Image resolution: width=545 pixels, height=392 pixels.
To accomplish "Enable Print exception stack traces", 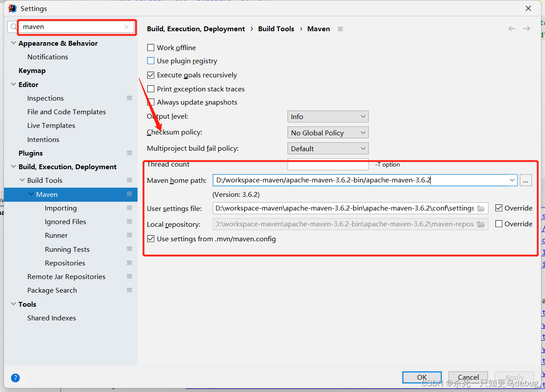I will (151, 89).
